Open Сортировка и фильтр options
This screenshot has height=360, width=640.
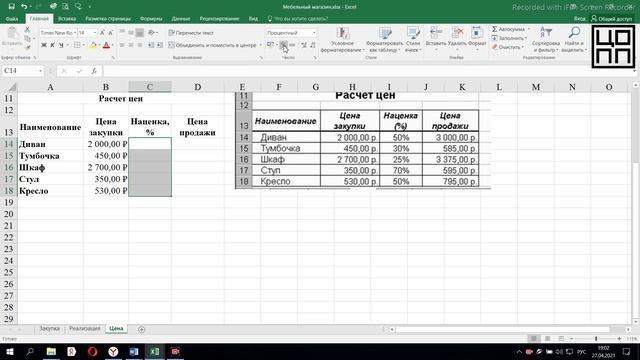coord(546,40)
